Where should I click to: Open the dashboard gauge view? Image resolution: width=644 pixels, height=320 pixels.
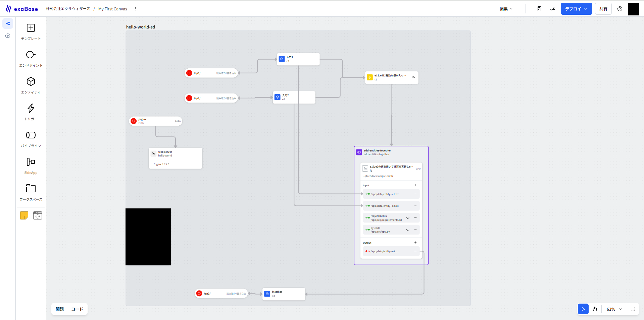[x=8, y=36]
